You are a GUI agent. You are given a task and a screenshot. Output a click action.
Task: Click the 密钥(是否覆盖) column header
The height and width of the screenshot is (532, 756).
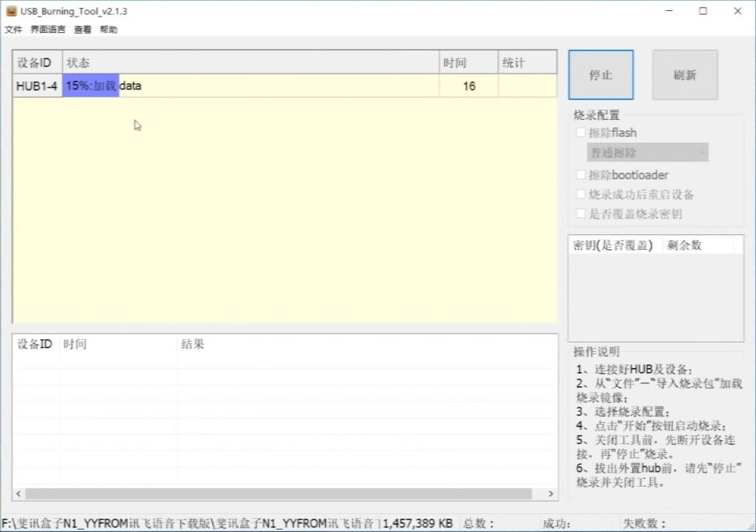tap(614, 245)
